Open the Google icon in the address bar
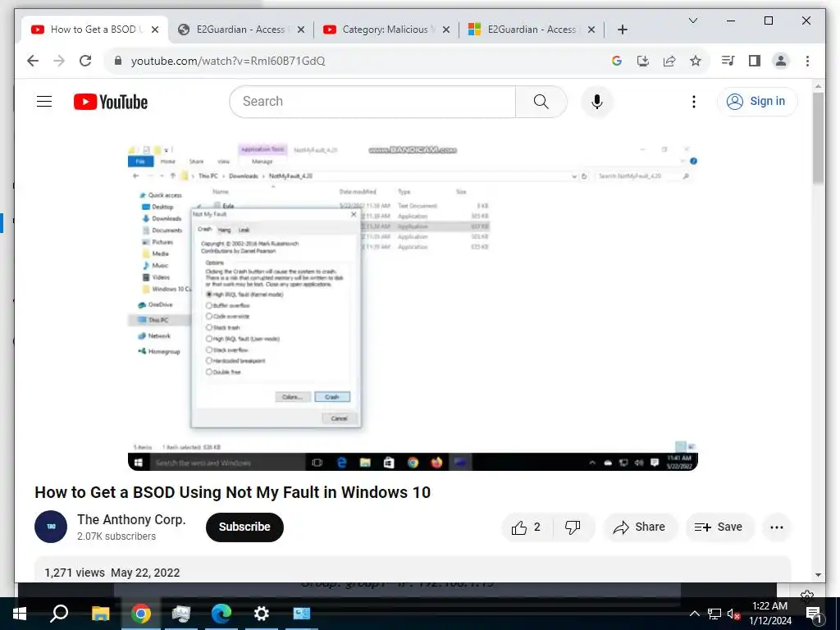840x630 pixels. pos(617,61)
